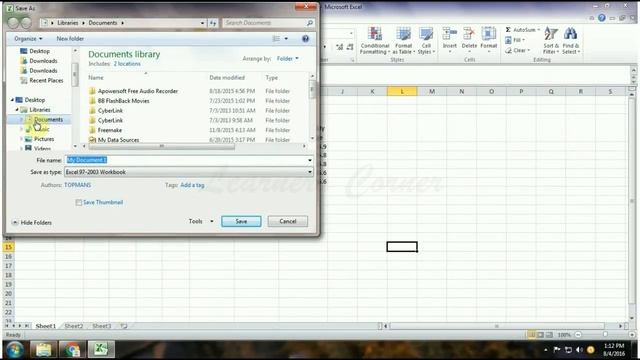Screen dimensions: 640x360
Task: Click the New folder button
Action: (70, 38)
